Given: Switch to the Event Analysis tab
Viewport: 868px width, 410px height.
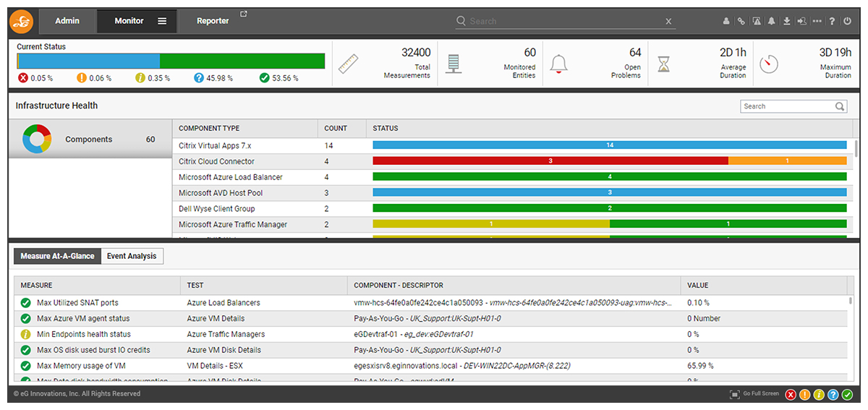Looking at the screenshot, I should pyautogui.click(x=132, y=256).
